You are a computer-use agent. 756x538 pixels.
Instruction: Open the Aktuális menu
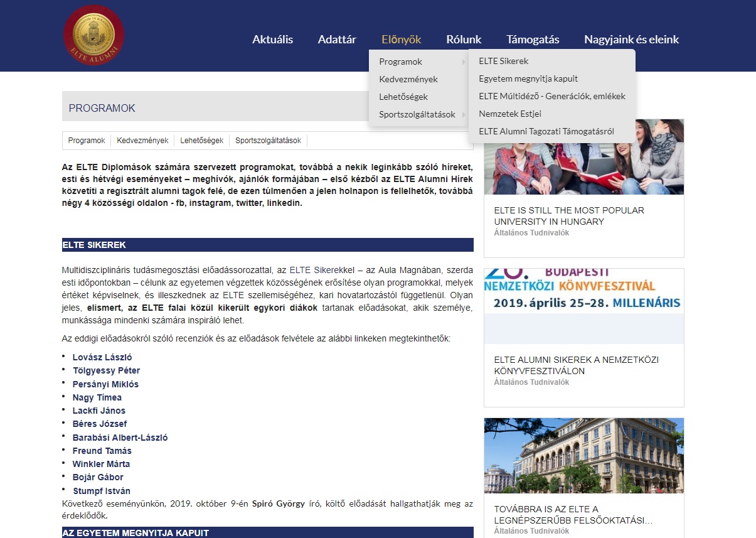(x=273, y=40)
